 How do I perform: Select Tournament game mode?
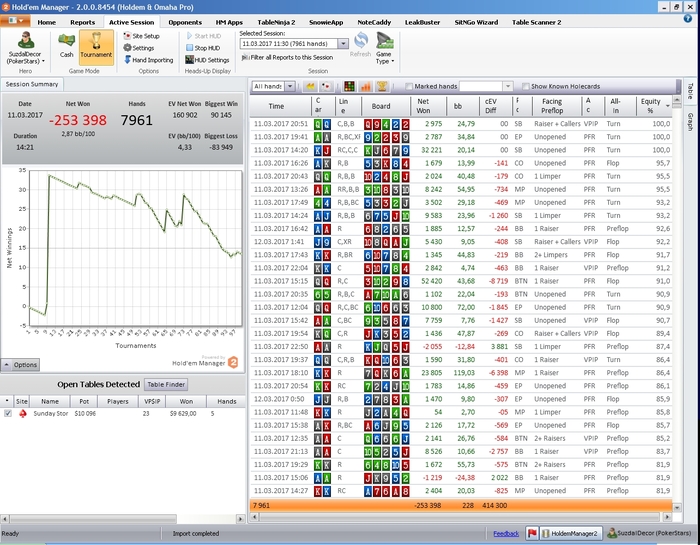pos(96,46)
